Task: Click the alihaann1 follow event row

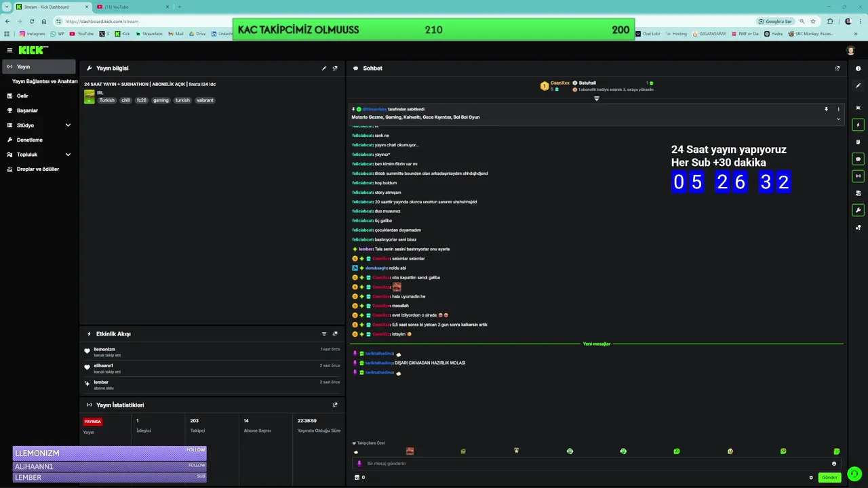Action: point(213,368)
